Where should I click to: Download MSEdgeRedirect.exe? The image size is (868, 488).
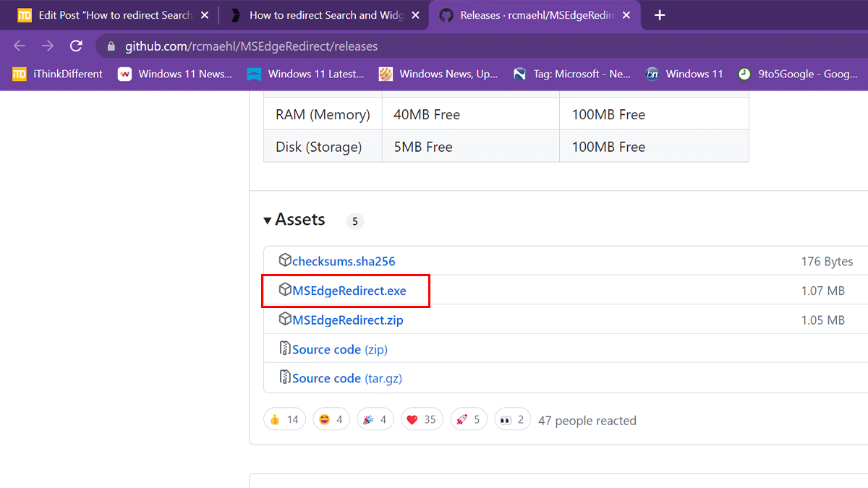[x=349, y=291]
